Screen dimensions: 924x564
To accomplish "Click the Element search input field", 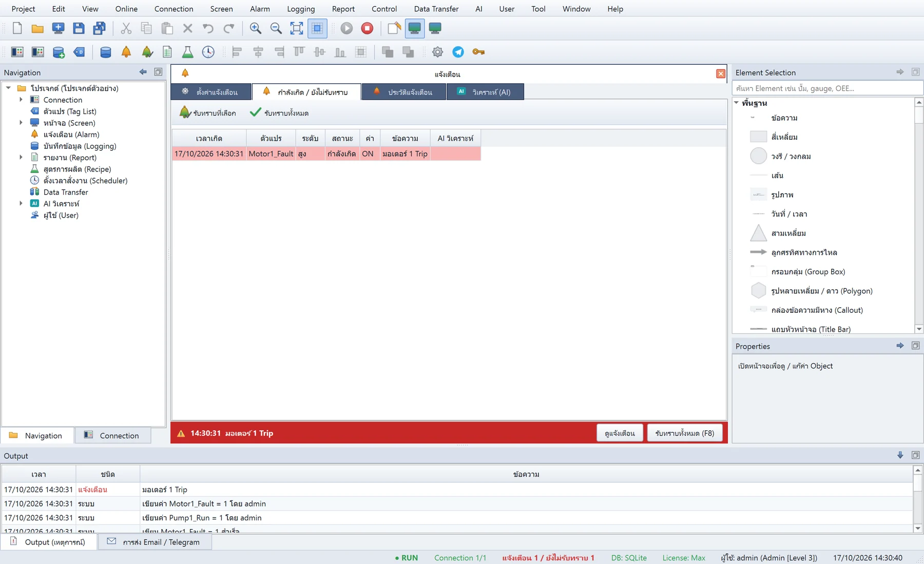I will pos(827,88).
